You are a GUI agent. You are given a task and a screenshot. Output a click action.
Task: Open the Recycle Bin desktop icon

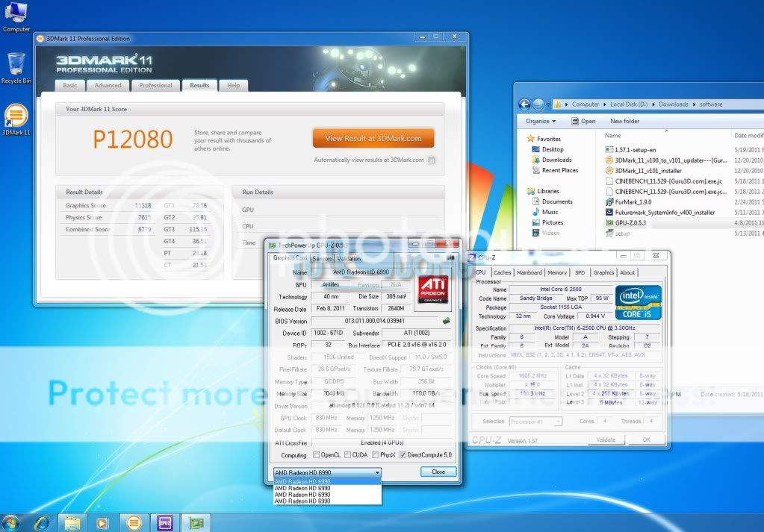16,68
